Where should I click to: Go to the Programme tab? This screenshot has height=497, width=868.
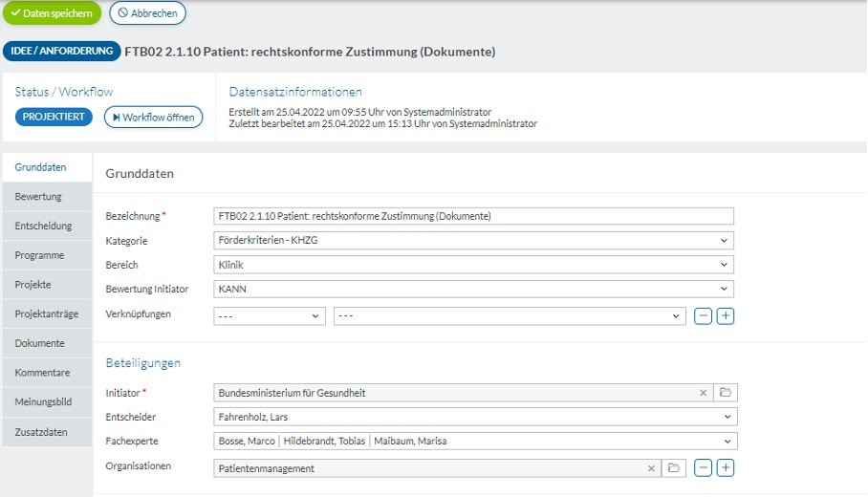47,255
